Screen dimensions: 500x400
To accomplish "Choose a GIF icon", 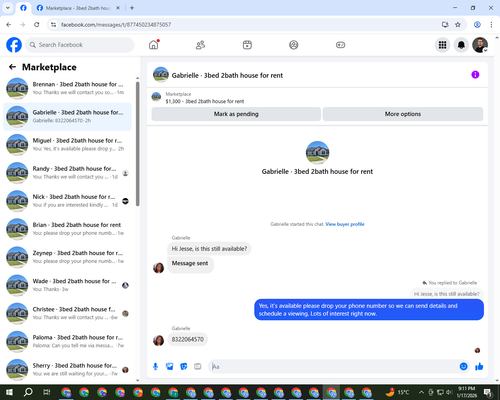I will pyautogui.click(x=198, y=367).
